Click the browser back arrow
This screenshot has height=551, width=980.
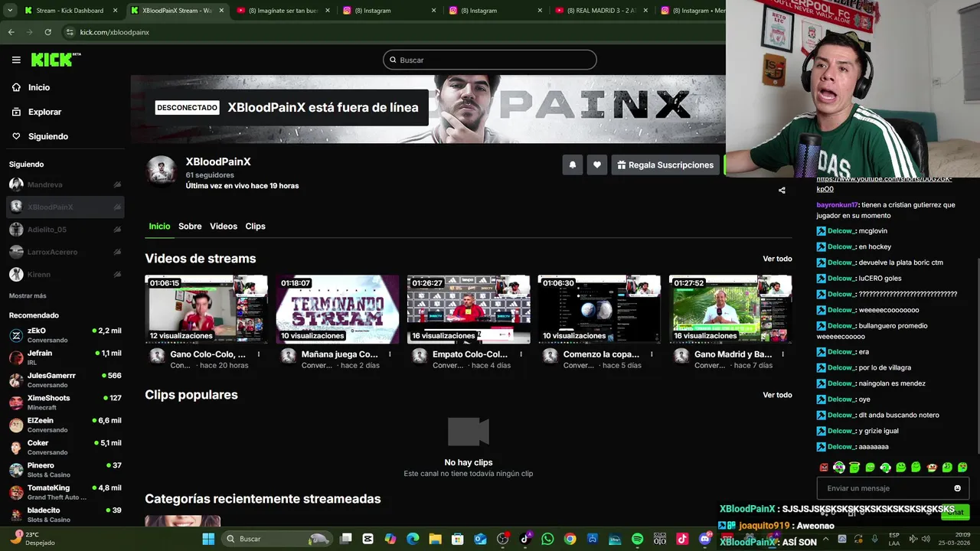click(11, 32)
